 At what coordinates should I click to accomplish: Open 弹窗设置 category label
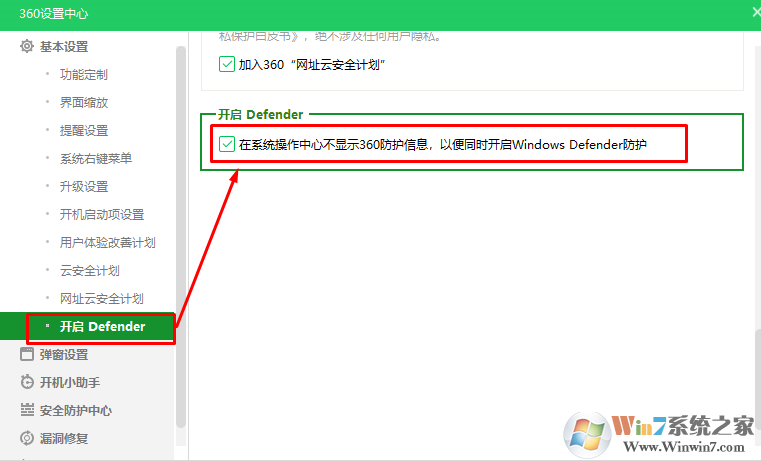tap(64, 355)
